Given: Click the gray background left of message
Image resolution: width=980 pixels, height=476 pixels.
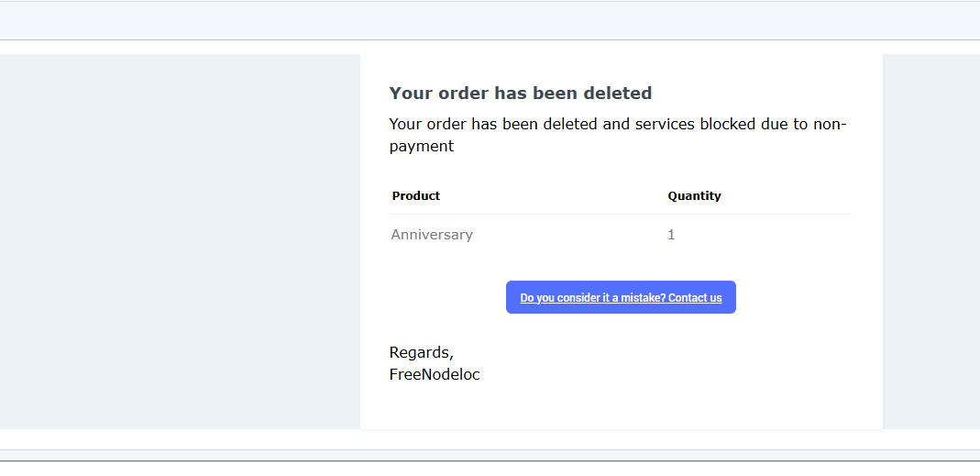Looking at the screenshot, I should (x=180, y=241).
